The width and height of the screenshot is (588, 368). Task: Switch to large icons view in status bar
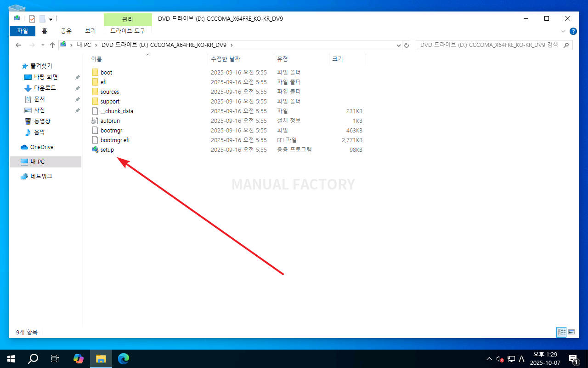click(x=571, y=332)
